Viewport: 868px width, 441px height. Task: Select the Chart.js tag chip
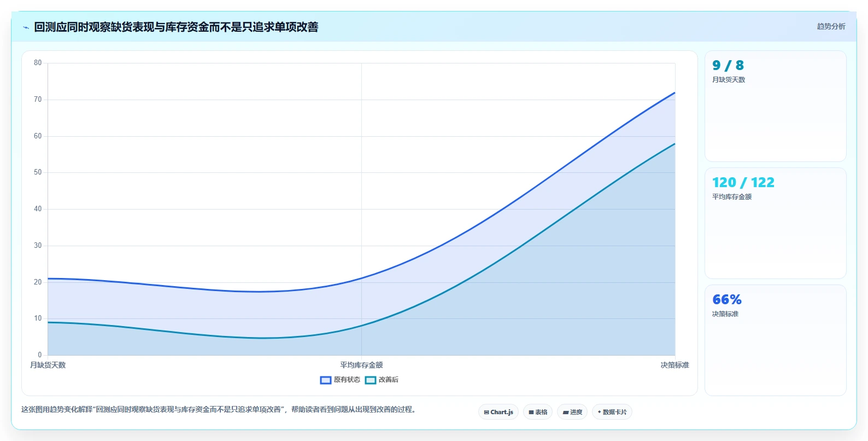pos(498,412)
